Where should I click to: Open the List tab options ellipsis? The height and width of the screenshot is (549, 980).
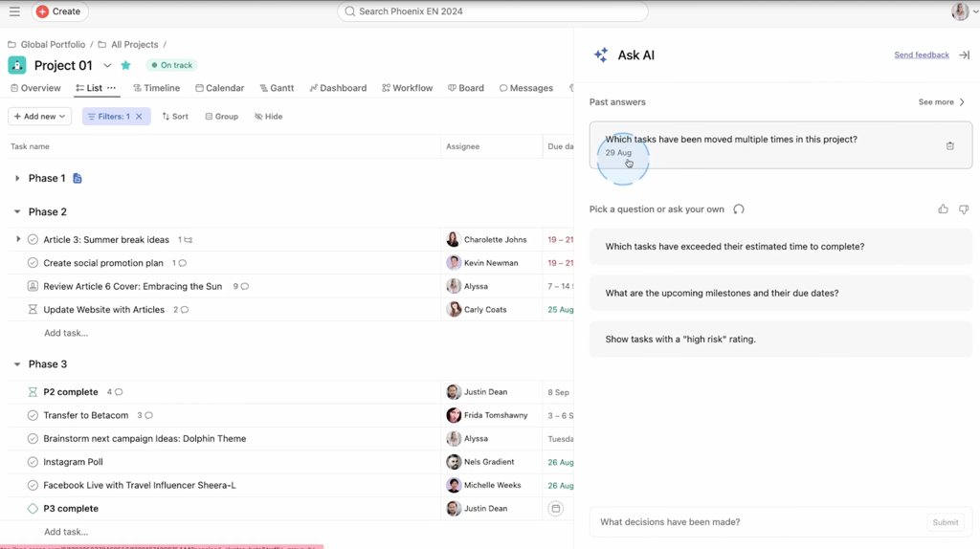coord(111,88)
